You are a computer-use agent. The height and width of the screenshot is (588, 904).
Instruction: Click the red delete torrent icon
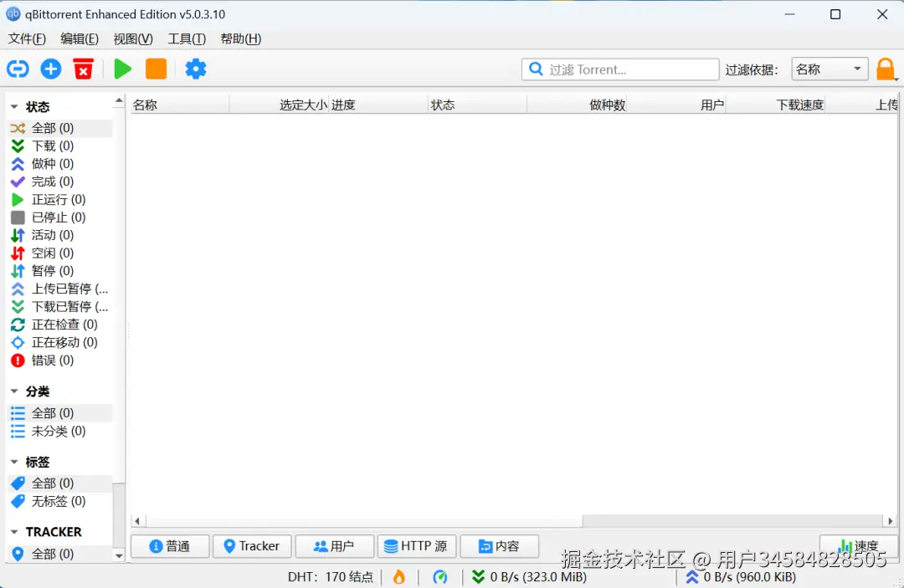click(84, 69)
